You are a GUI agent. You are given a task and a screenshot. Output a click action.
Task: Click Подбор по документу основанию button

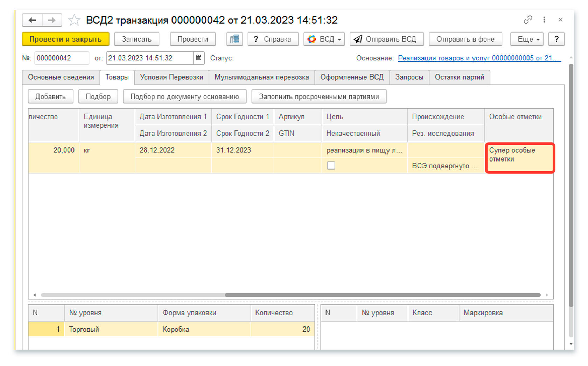[184, 96]
